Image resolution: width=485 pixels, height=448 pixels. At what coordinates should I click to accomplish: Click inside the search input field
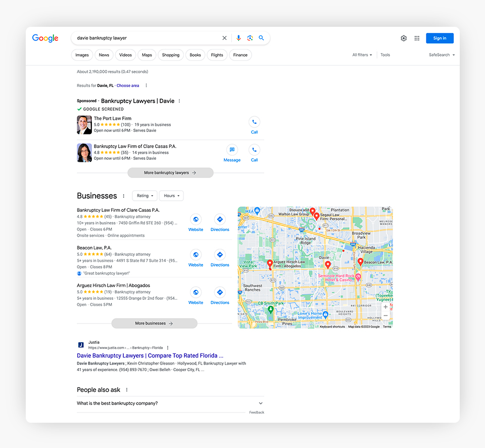[x=147, y=38]
